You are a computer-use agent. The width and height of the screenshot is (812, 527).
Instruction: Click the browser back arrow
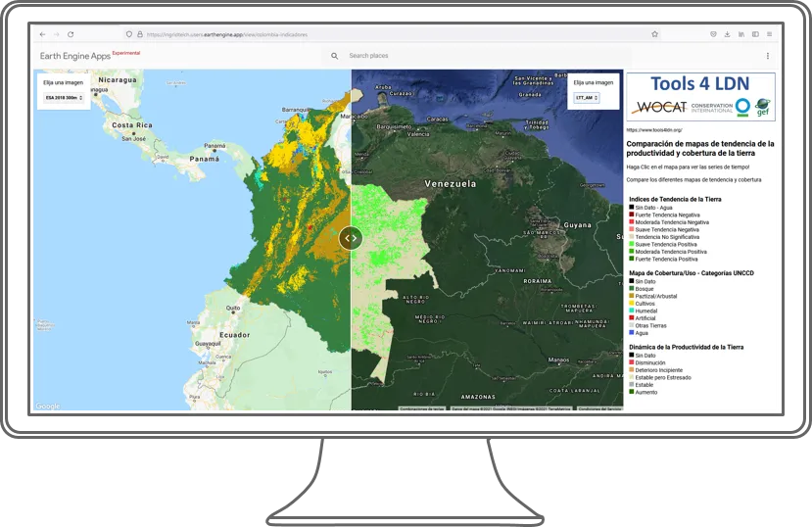(x=42, y=34)
